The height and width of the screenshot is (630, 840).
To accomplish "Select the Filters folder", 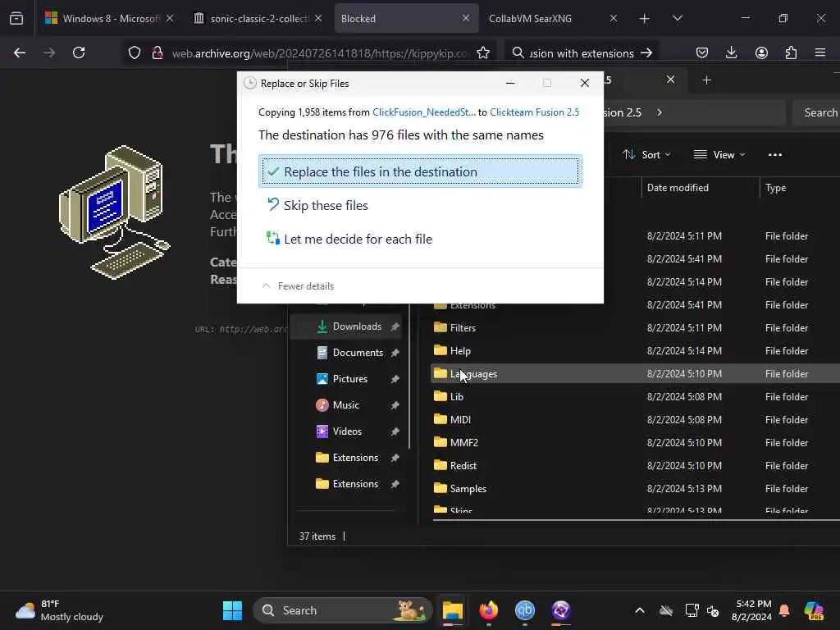I will tap(635, 328).
